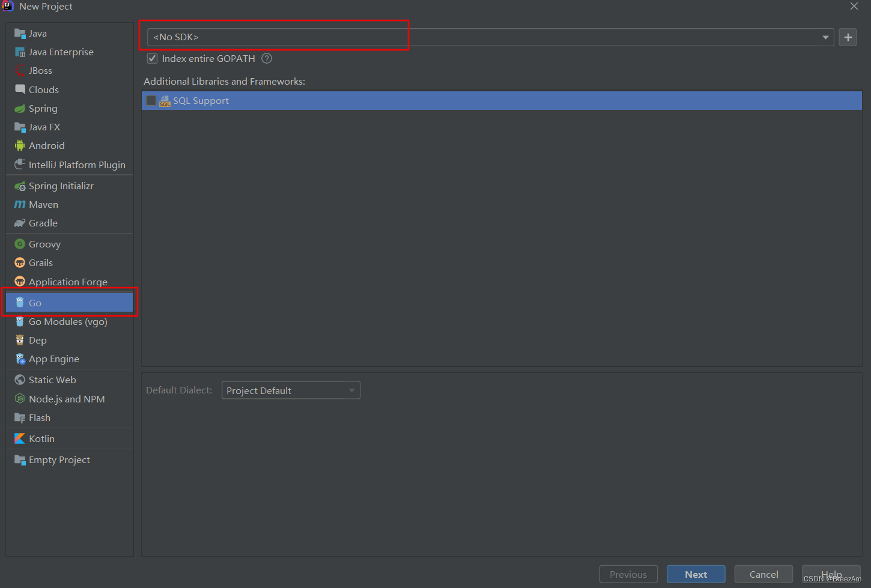Select the Application Forge icon
Image resolution: width=871 pixels, height=588 pixels.
pos(20,282)
